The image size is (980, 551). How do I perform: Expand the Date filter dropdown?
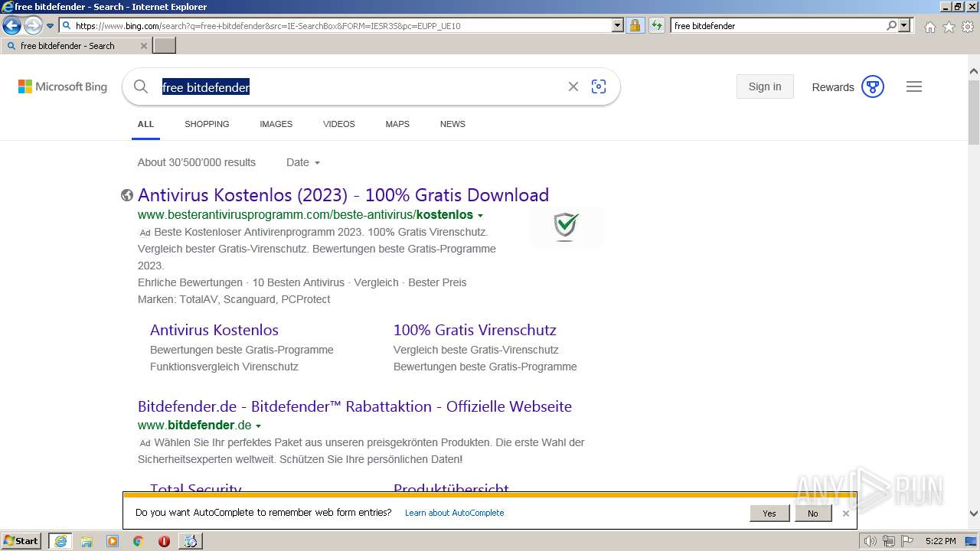tap(303, 162)
